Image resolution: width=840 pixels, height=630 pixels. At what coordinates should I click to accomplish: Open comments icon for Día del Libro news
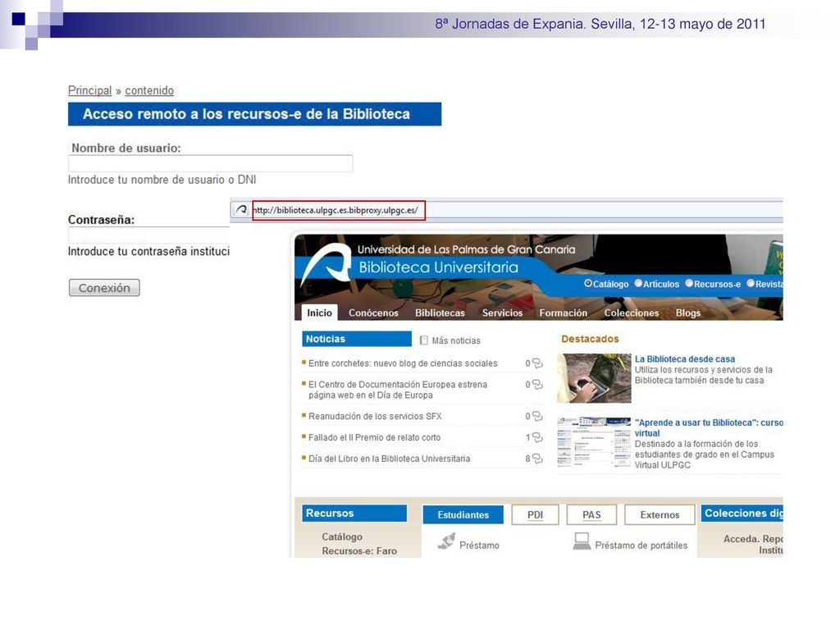[x=537, y=459]
